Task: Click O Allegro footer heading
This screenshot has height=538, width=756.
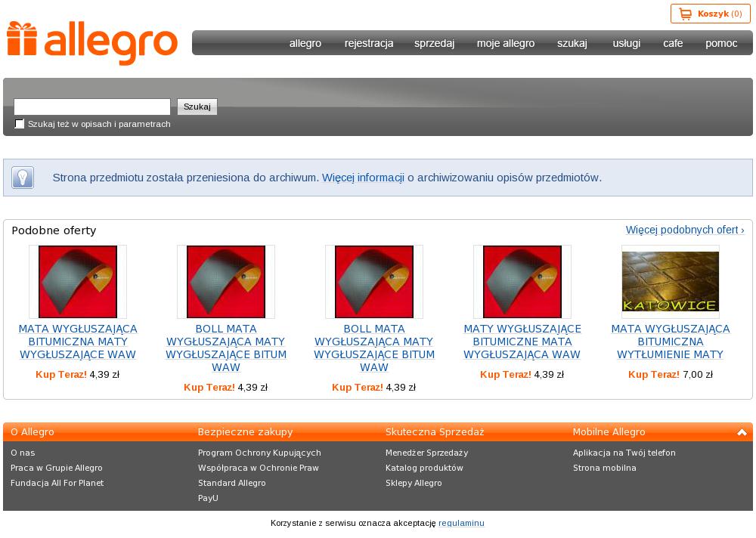Action: (33, 432)
